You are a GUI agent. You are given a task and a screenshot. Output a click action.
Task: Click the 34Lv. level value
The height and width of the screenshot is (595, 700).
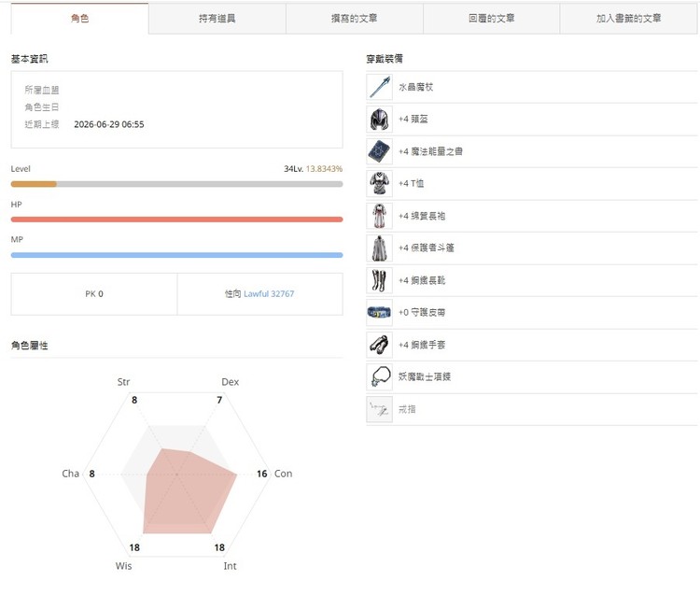click(293, 169)
